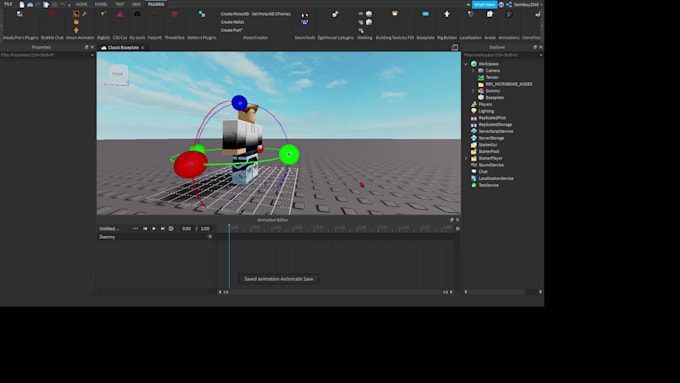Skip to the first keyframe
Image resolution: width=680 pixels, height=383 pixels.
click(145, 229)
